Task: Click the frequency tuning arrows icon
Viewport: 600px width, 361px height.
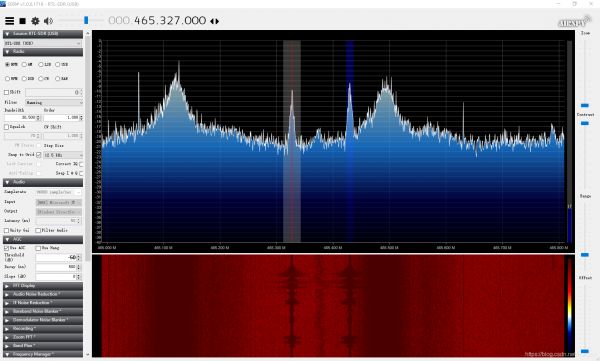Action: [x=215, y=21]
